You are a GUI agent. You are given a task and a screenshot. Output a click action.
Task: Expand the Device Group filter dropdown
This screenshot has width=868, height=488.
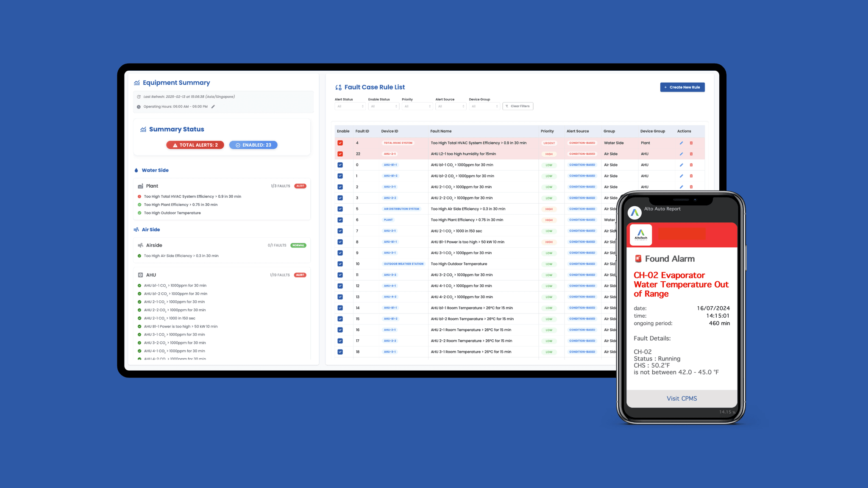click(484, 106)
